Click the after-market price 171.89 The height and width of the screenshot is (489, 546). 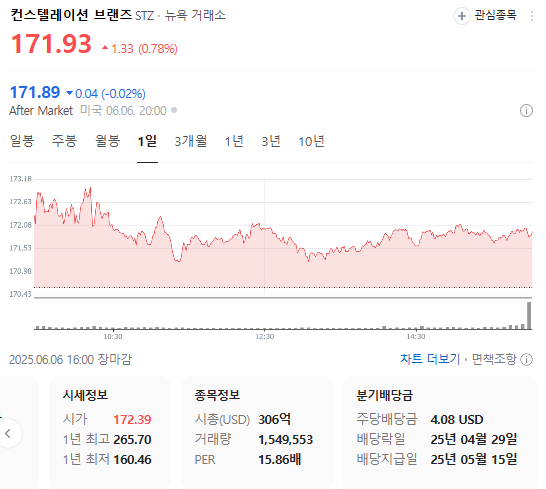click(x=35, y=92)
